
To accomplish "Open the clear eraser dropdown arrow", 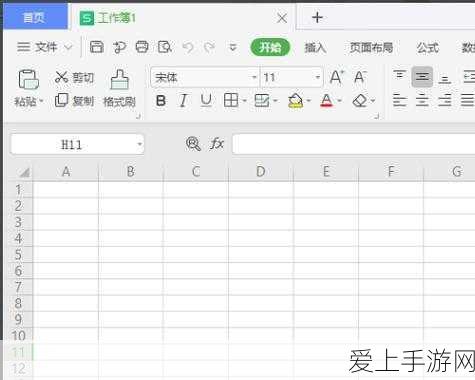I will click(x=373, y=101).
